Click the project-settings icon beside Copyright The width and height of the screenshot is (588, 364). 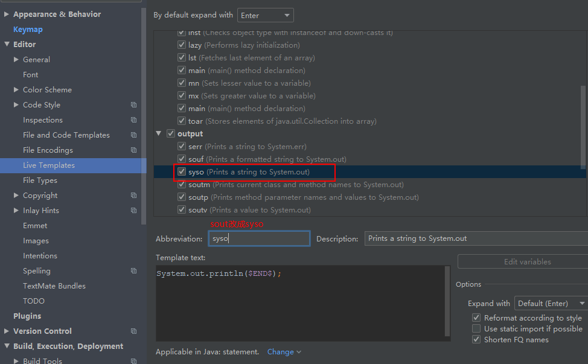pos(133,196)
